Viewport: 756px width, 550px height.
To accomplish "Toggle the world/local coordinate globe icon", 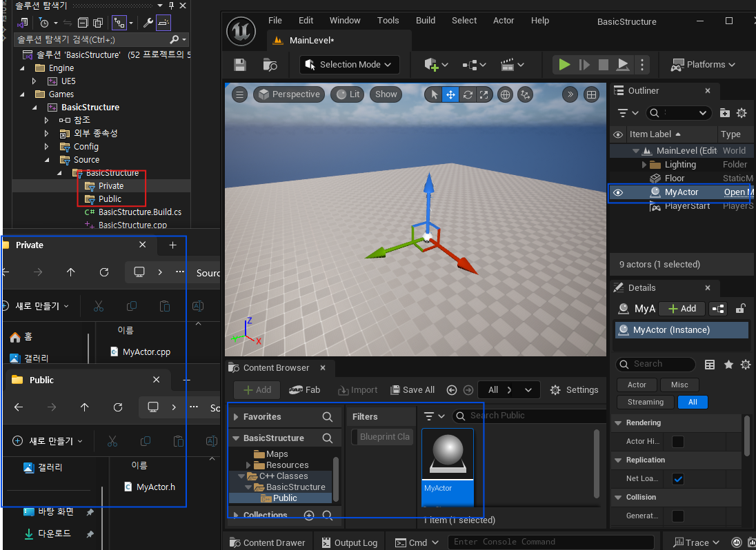I will 506,94.
